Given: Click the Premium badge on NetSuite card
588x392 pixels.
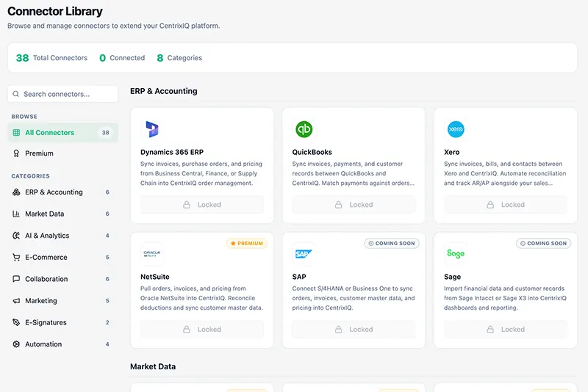Looking at the screenshot, I should click(x=247, y=244).
